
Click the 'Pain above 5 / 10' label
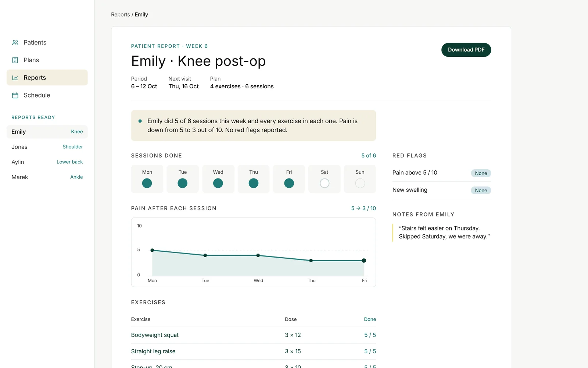tap(415, 173)
